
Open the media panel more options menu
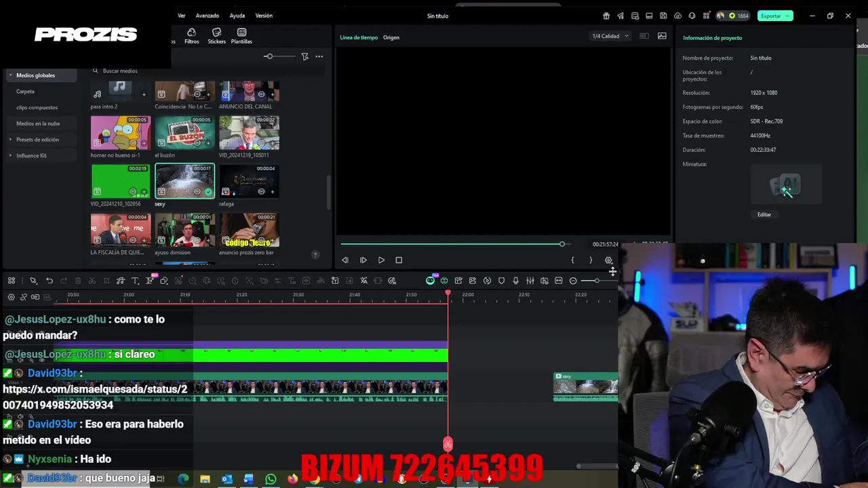319,56
